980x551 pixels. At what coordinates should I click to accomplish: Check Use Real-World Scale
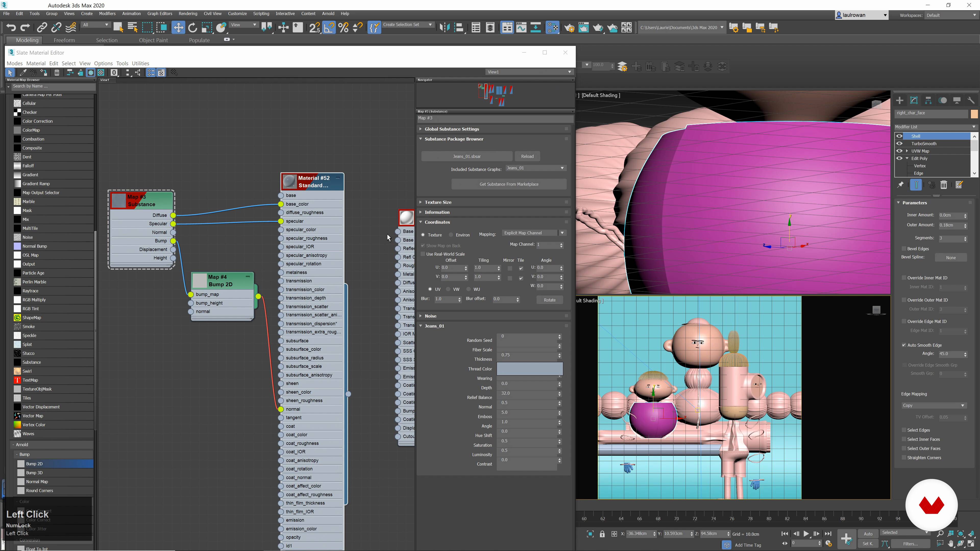(423, 254)
